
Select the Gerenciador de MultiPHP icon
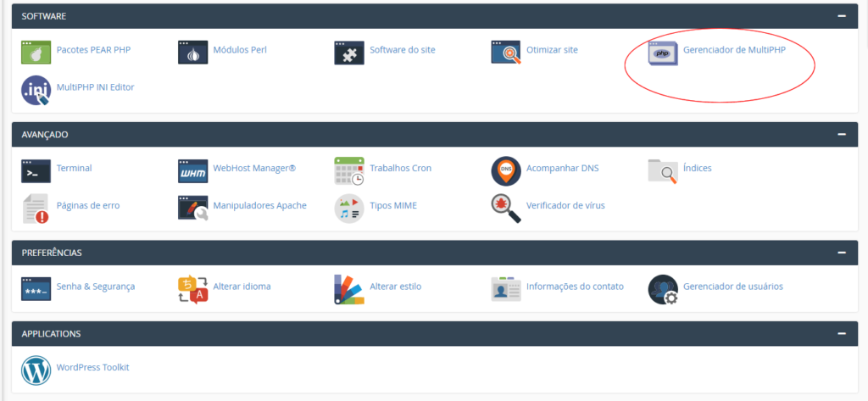click(x=663, y=52)
